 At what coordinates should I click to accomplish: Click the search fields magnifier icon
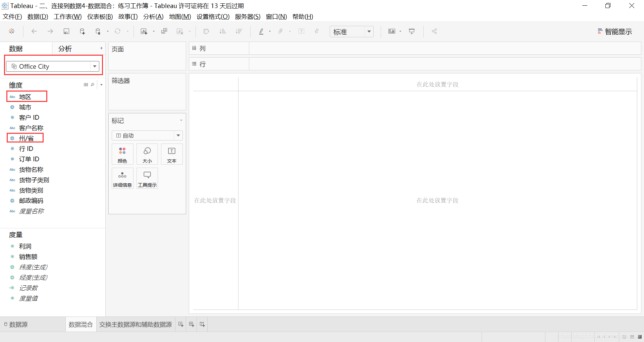coord(93,85)
